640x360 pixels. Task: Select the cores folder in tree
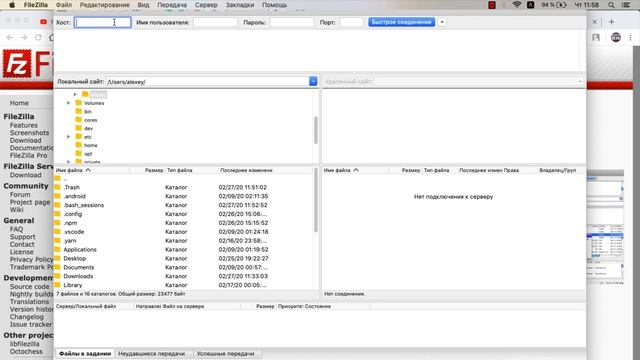pyautogui.click(x=90, y=120)
